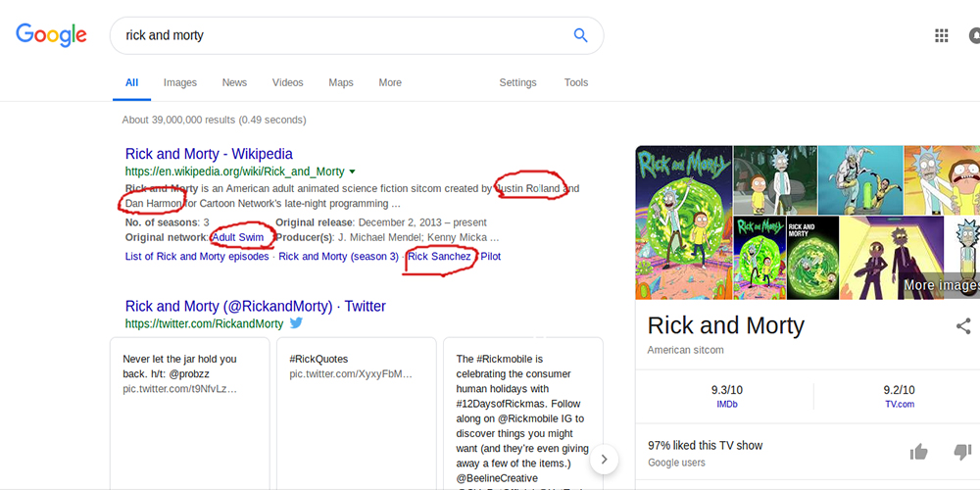This screenshot has width=980, height=490.
Task: Open the #RickQuotes tweet card
Action: pos(357,414)
